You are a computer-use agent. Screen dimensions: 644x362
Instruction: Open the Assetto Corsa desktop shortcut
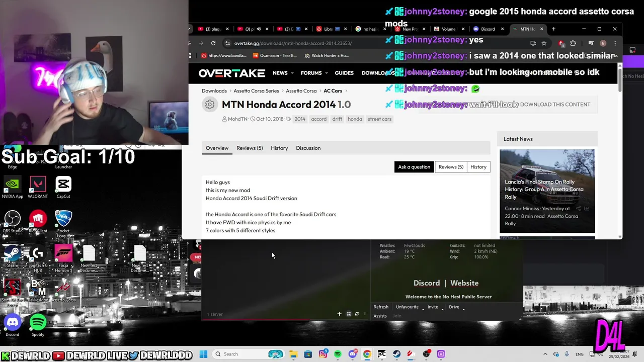point(63,291)
